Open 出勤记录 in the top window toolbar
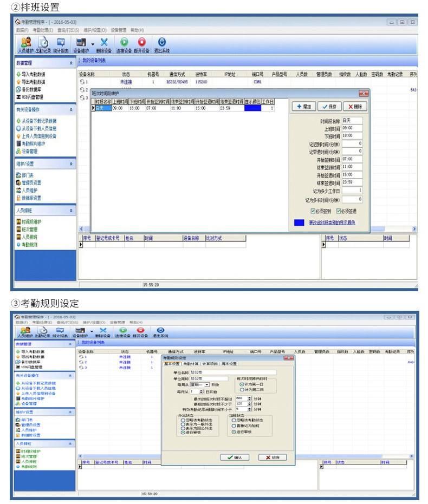This screenshot has height=504, width=428. tap(43, 44)
